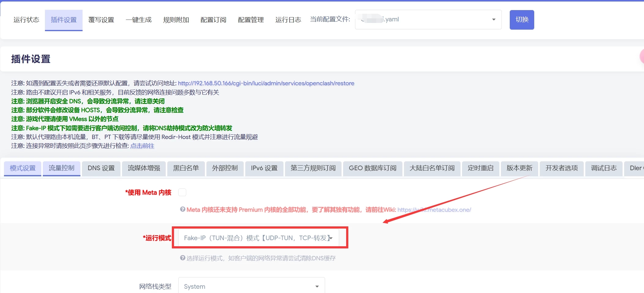
Task: Toggle the 使用 Meta 内核 checkbox
Action: coord(182,192)
